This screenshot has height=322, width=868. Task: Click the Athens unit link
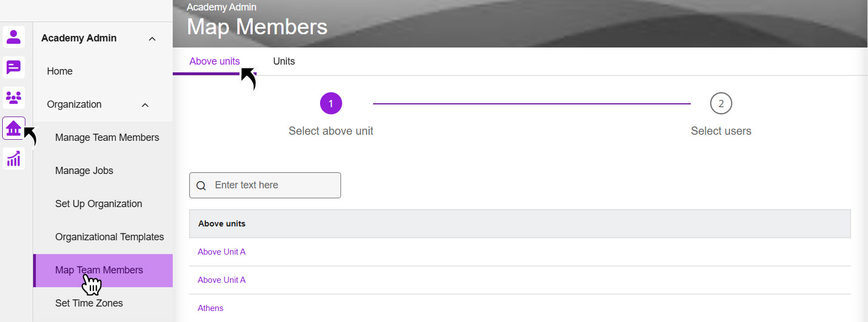210,308
